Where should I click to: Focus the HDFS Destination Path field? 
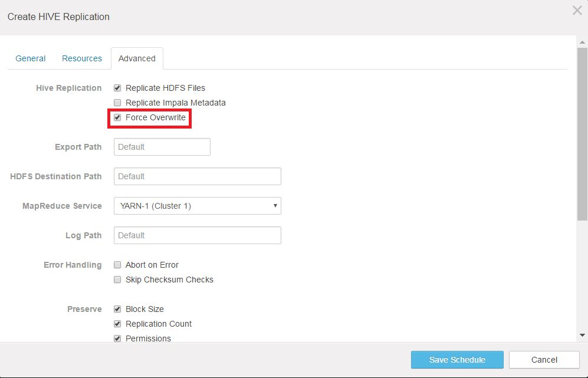197,176
